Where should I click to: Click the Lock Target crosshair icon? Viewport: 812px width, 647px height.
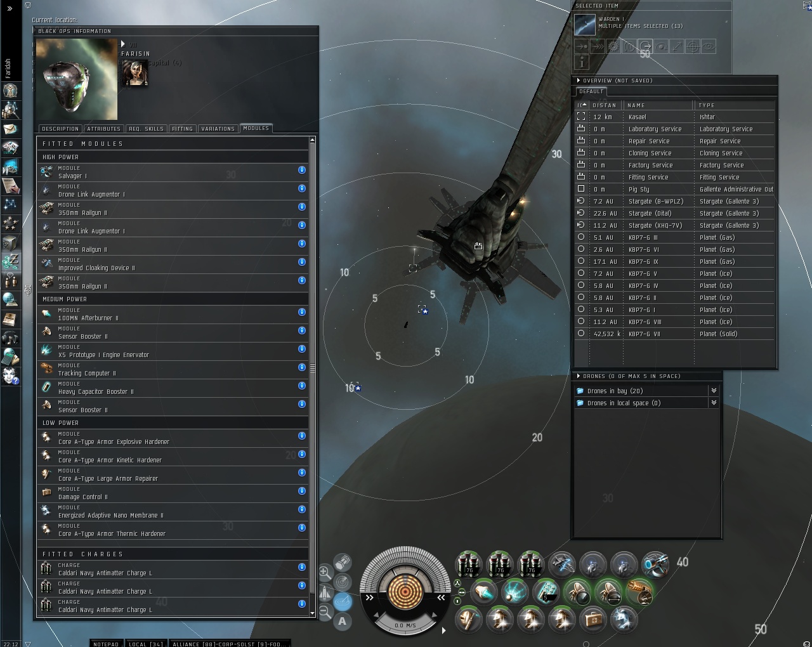coord(693,46)
